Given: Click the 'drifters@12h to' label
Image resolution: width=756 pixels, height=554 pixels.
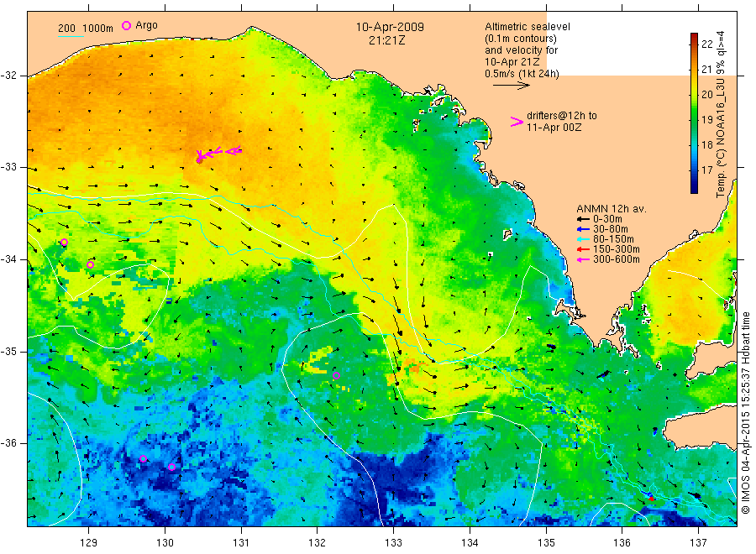Looking at the screenshot, I should [562, 116].
